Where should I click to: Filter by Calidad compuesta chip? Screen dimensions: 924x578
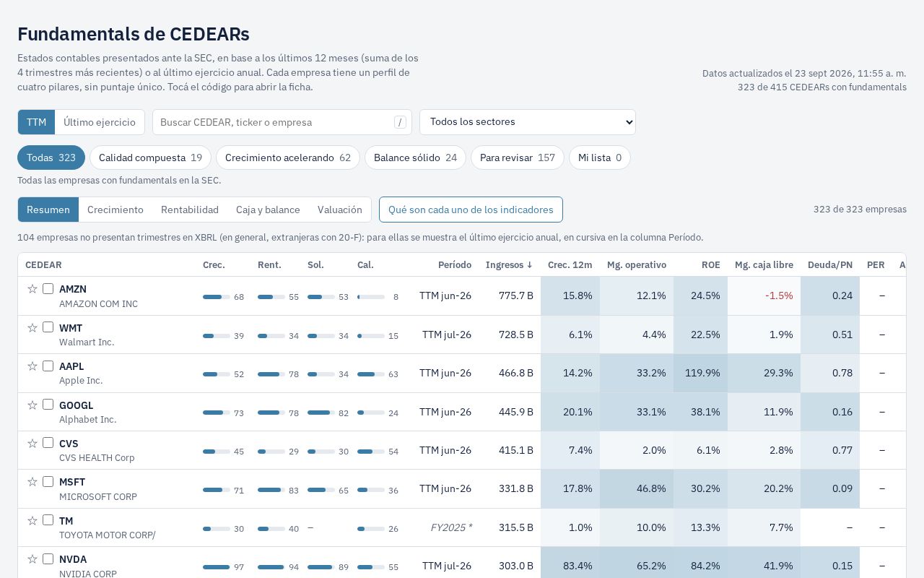point(150,158)
